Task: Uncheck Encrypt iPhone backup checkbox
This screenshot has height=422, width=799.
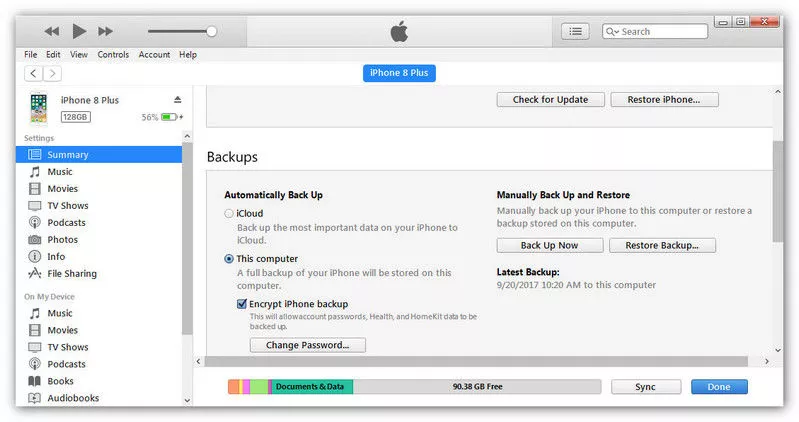Action: click(242, 304)
